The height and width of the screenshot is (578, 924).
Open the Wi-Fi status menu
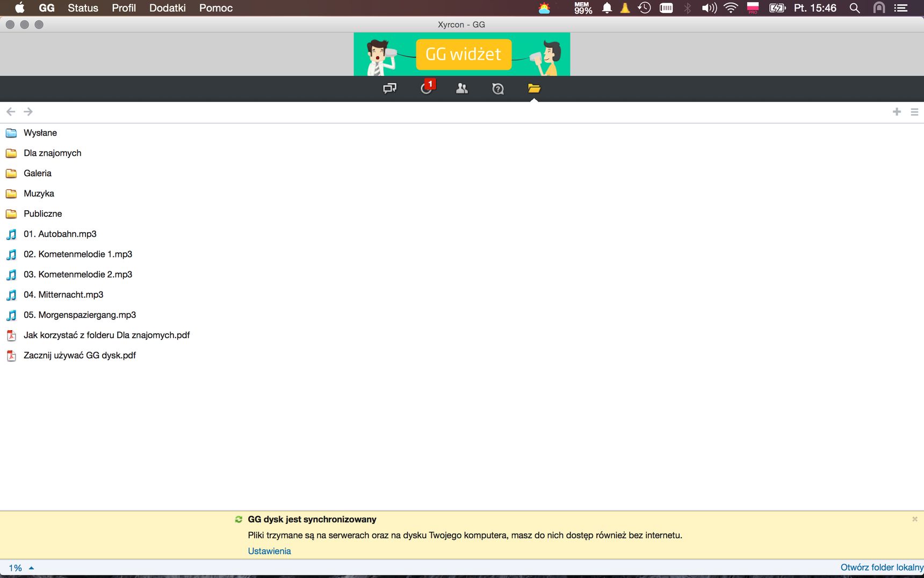[731, 8]
